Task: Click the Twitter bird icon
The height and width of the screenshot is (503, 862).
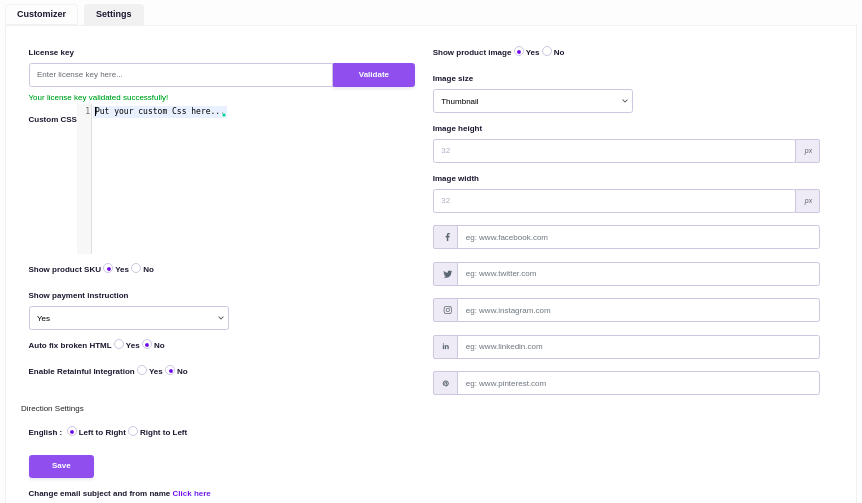Action: point(446,274)
